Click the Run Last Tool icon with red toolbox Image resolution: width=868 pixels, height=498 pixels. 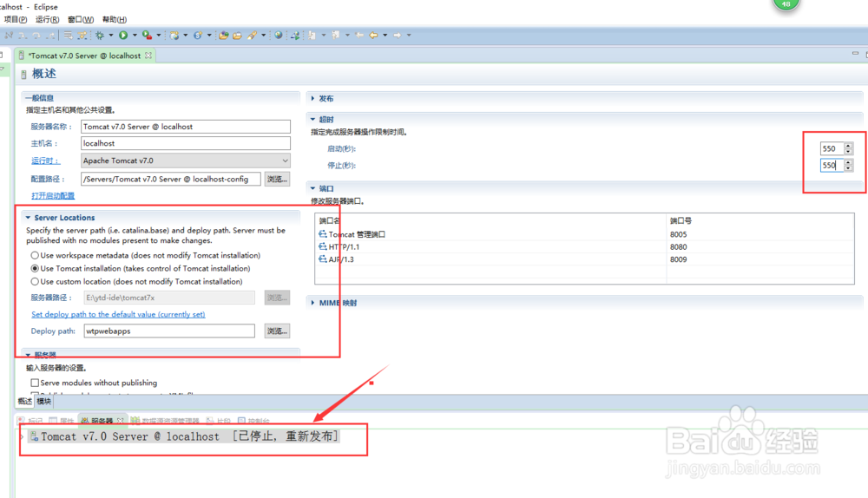click(147, 36)
